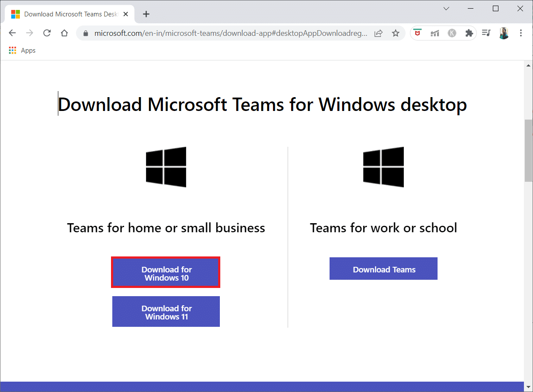Open the grey K extension icon

452,33
